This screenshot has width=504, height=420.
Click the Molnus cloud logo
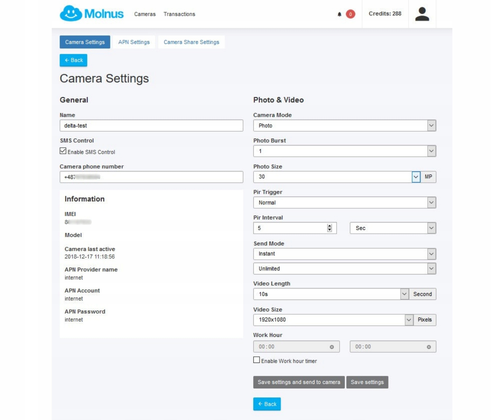click(x=71, y=13)
